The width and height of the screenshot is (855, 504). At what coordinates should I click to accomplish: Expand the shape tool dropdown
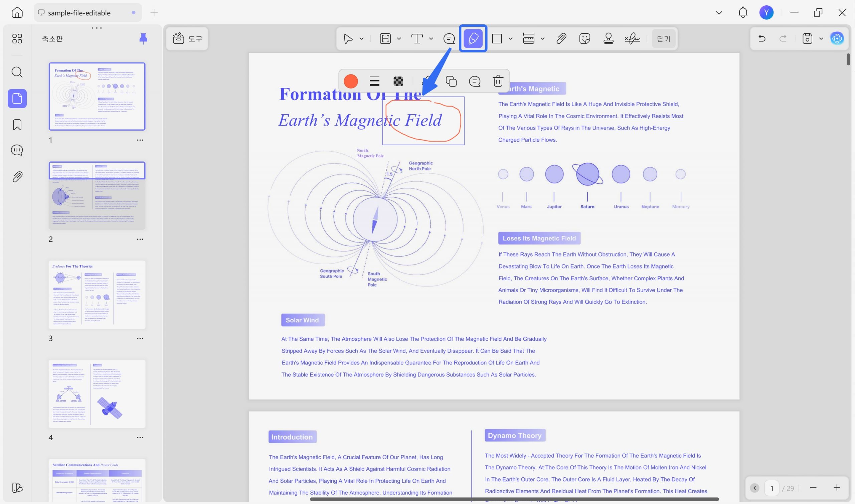(510, 39)
